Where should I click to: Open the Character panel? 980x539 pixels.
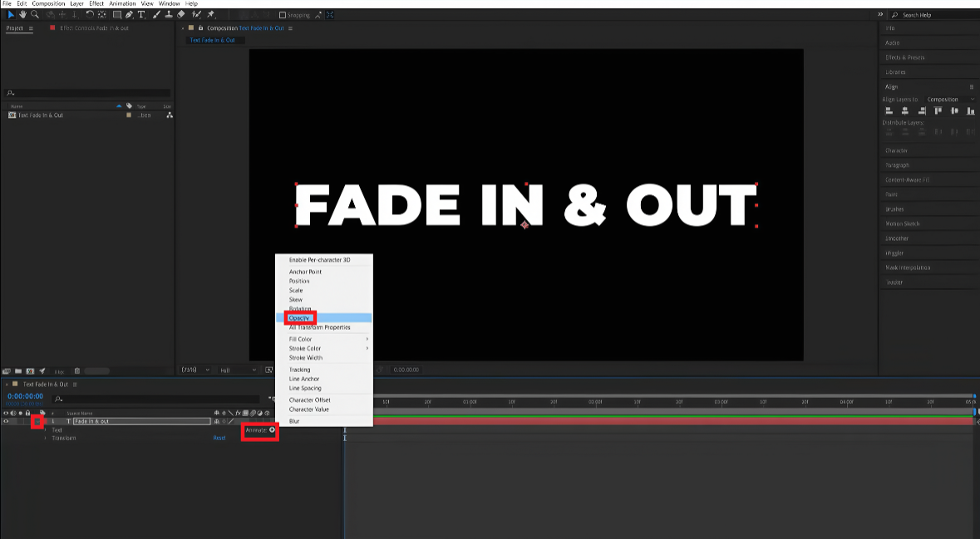(x=896, y=150)
